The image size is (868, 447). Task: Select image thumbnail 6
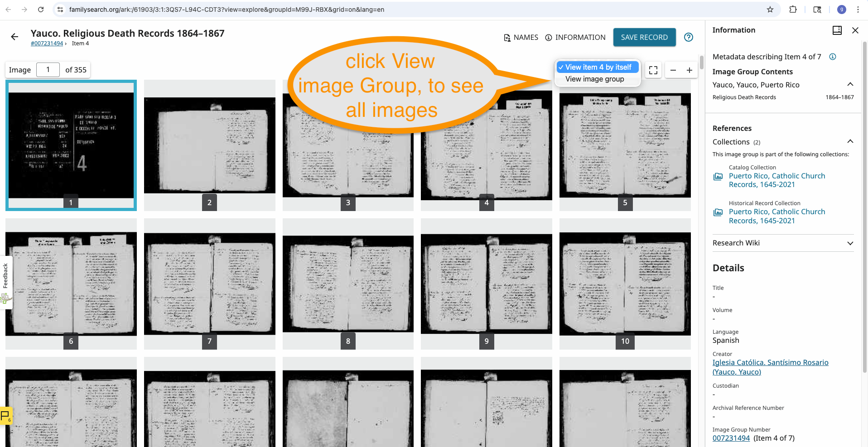tap(71, 284)
